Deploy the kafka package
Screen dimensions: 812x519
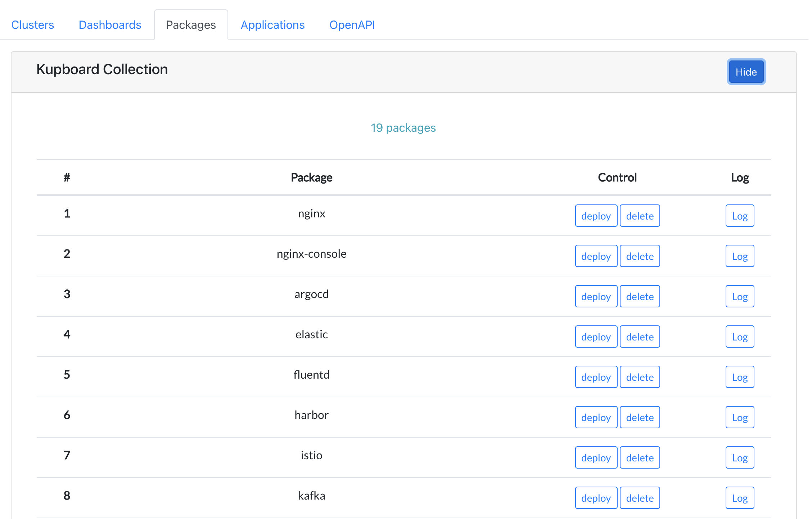point(596,498)
